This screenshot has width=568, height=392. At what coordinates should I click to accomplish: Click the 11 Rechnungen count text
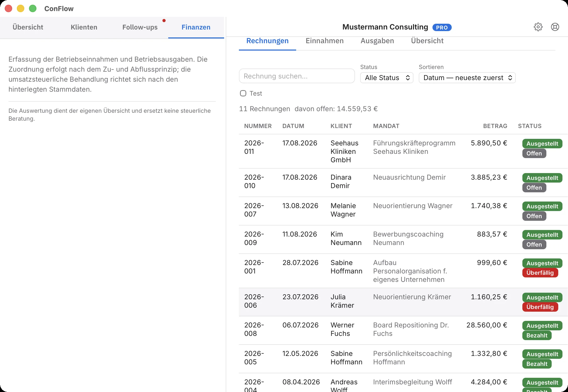point(264,109)
